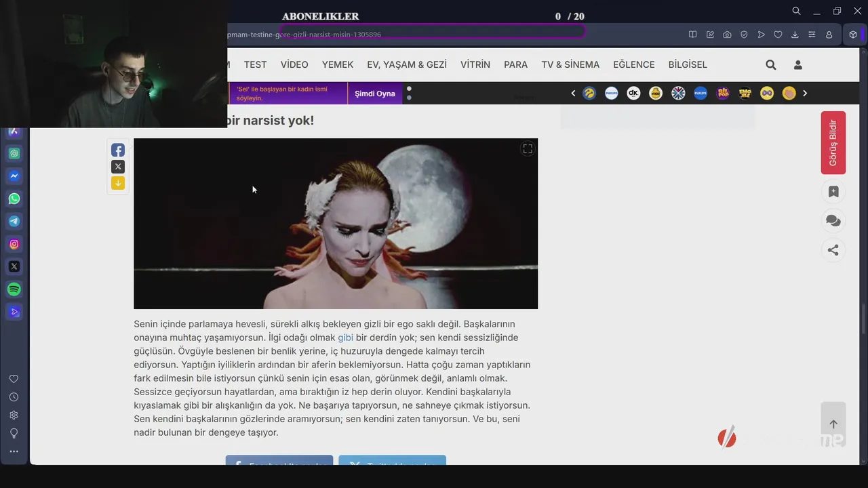Open the dk logo in brand strip

[x=633, y=94]
